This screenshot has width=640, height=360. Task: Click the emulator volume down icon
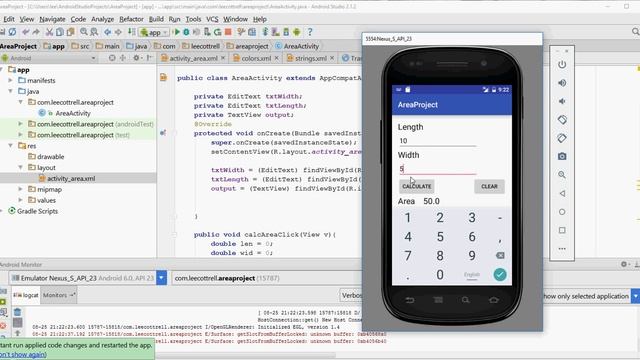click(x=562, y=101)
